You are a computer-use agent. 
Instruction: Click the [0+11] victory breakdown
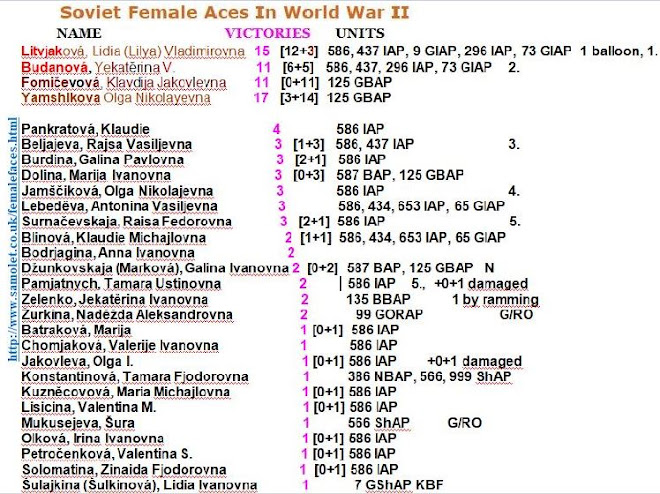300,82
